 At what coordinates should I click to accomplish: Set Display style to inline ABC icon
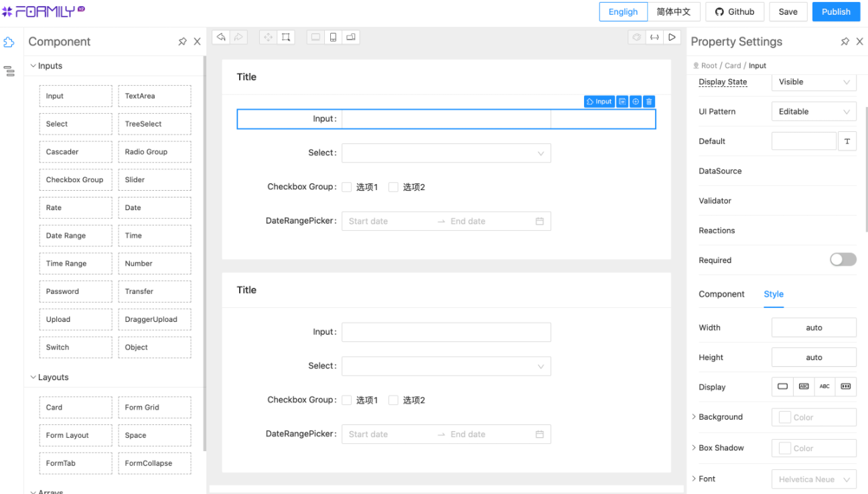[824, 387]
